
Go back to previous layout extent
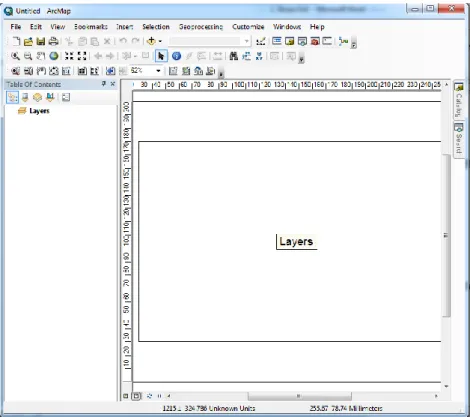(x=110, y=71)
